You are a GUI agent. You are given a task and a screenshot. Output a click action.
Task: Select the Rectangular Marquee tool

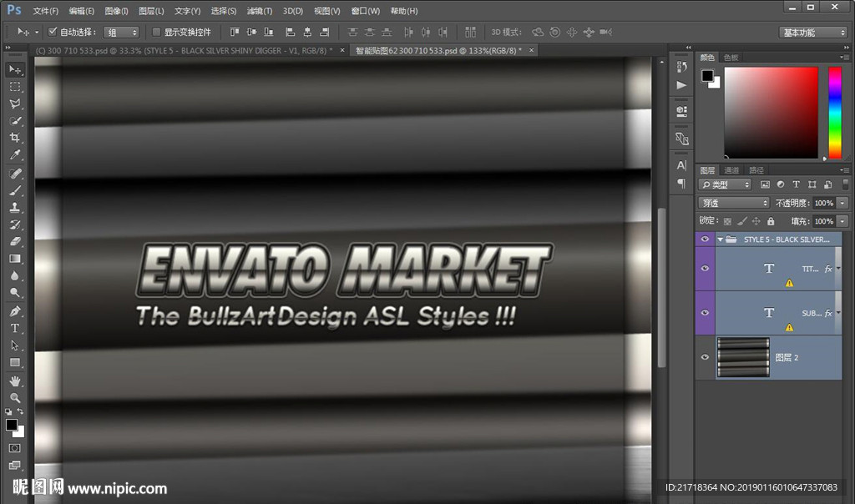pos(15,87)
